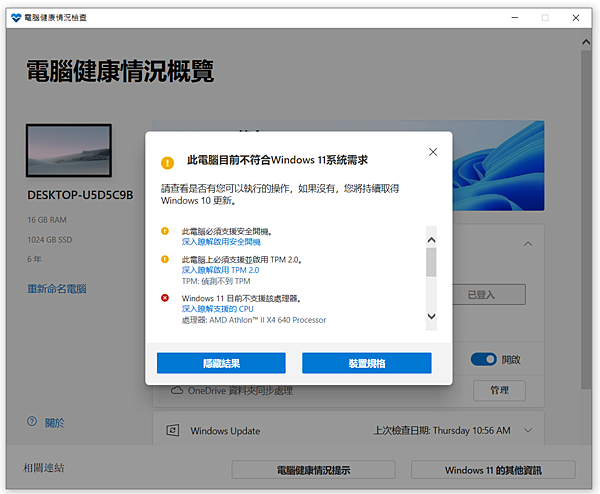Toggle the 開啟 switch
600x494 pixels.
point(483,359)
